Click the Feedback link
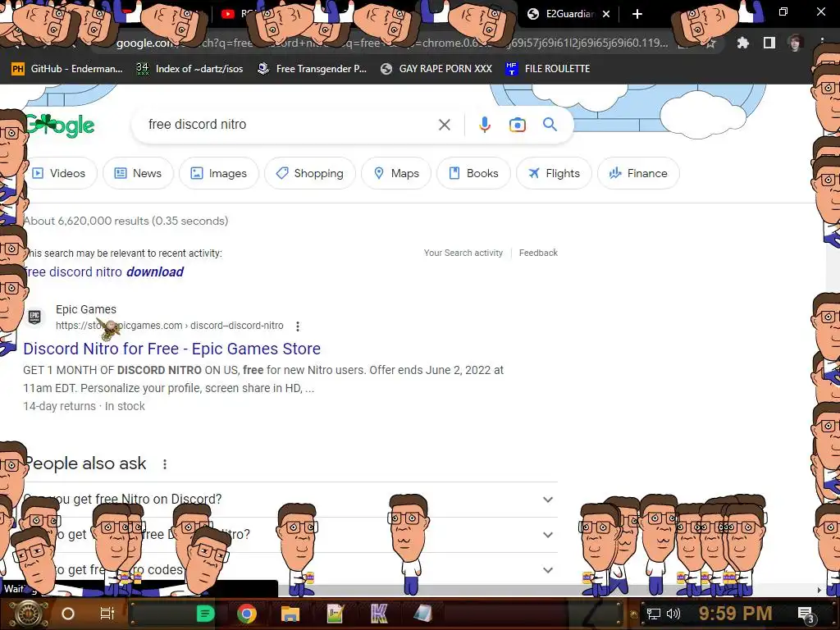 coord(538,253)
